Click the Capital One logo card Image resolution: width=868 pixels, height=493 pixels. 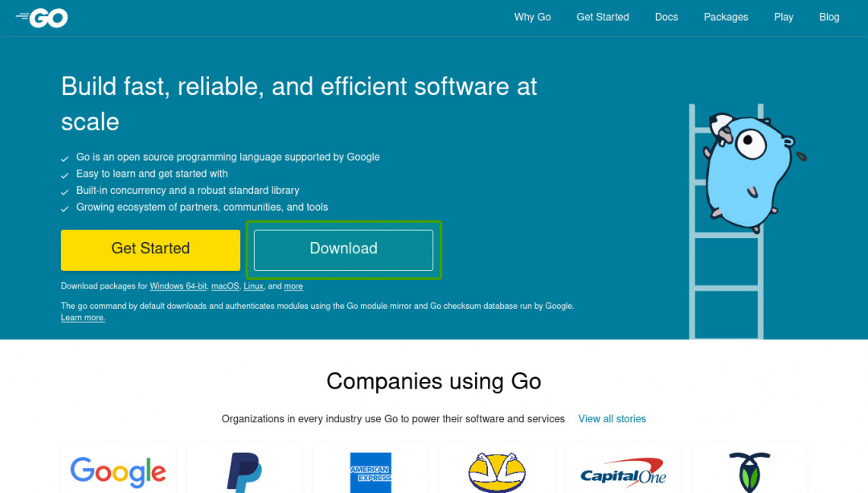(x=623, y=469)
